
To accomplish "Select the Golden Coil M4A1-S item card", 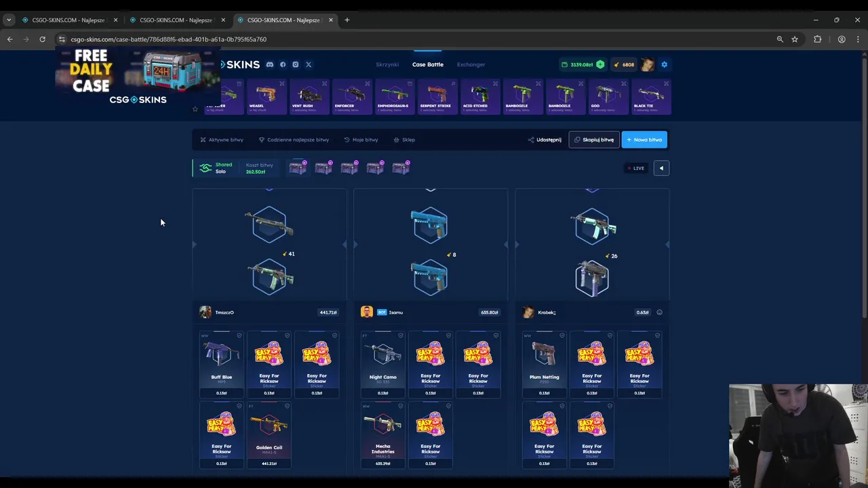I will point(269,434).
